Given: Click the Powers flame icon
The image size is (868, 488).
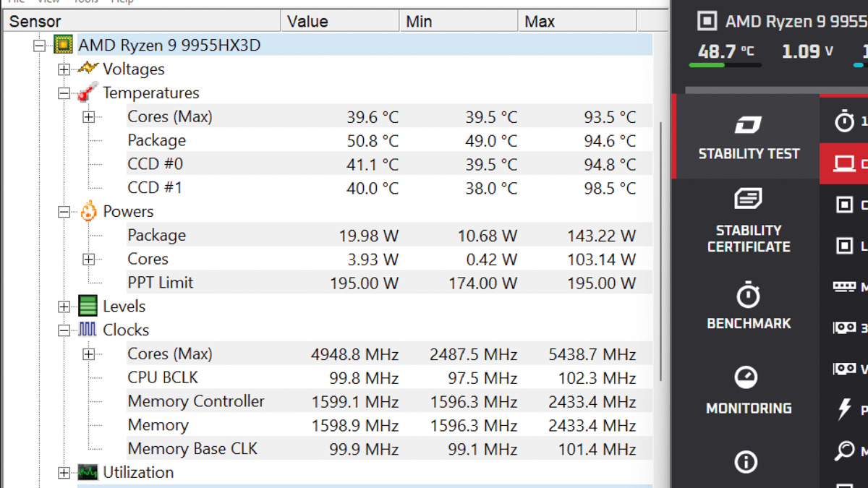Looking at the screenshot, I should [88, 211].
